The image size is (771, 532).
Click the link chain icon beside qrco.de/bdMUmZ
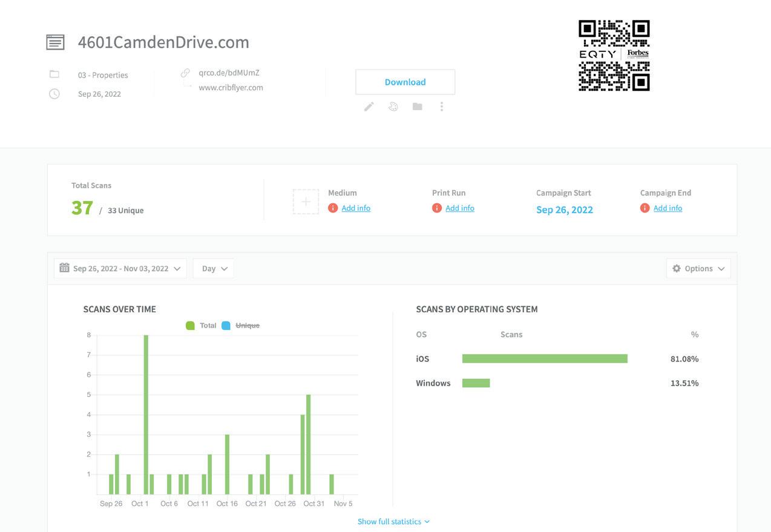click(x=185, y=73)
